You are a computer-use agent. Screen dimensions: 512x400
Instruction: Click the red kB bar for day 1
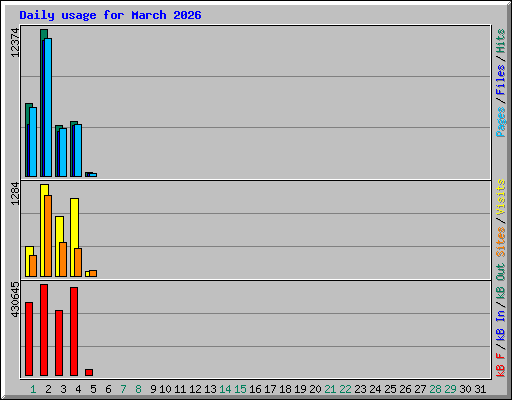pos(29,339)
